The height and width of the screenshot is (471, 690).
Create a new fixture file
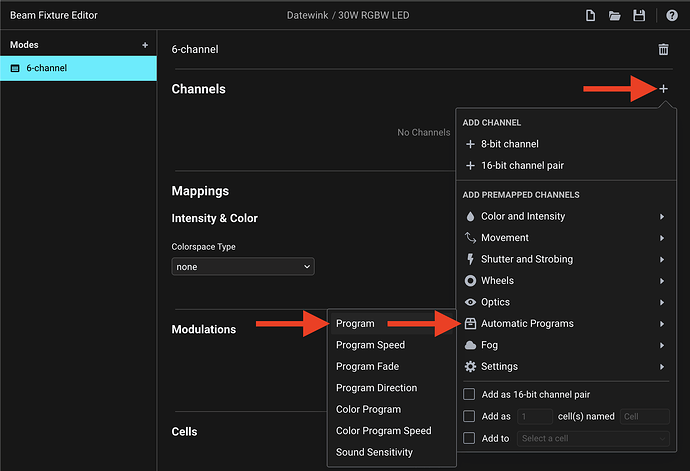click(590, 15)
